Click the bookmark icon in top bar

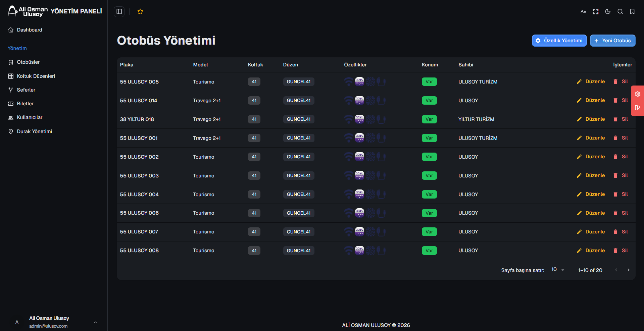pos(632,11)
